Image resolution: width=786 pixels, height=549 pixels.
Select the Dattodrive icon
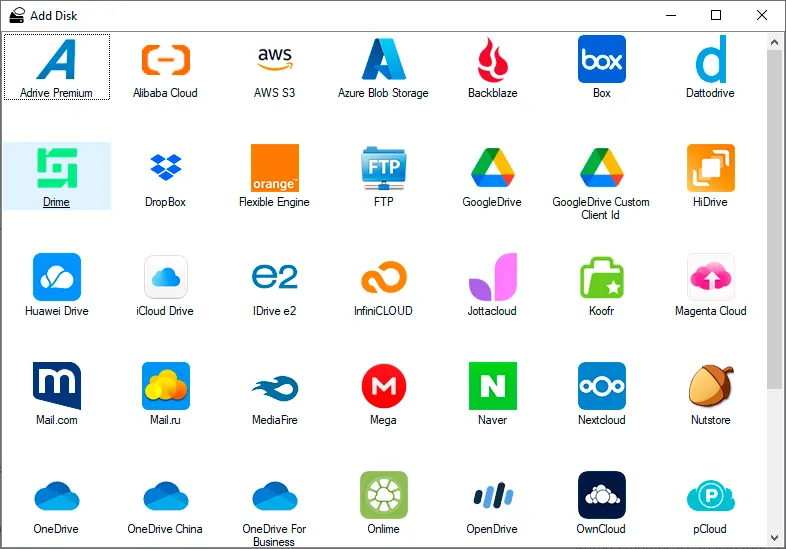(711, 59)
